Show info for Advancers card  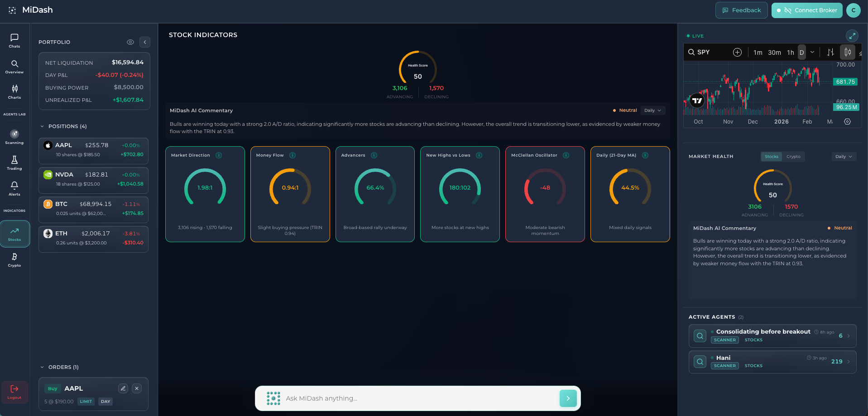374,155
